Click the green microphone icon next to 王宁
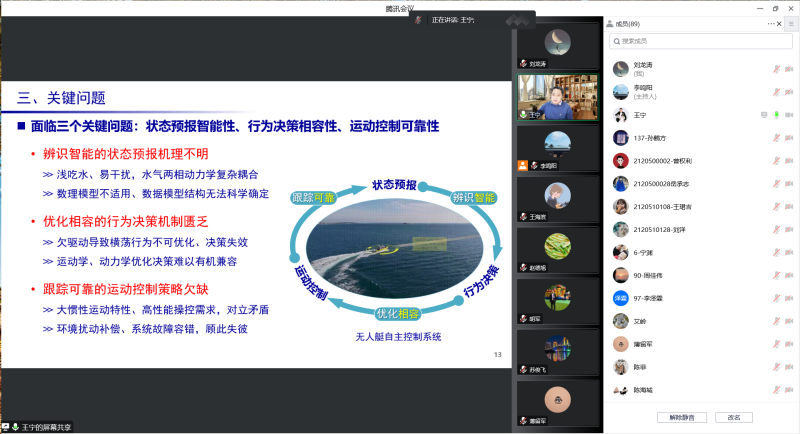800x434 pixels. tap(776, 115)
